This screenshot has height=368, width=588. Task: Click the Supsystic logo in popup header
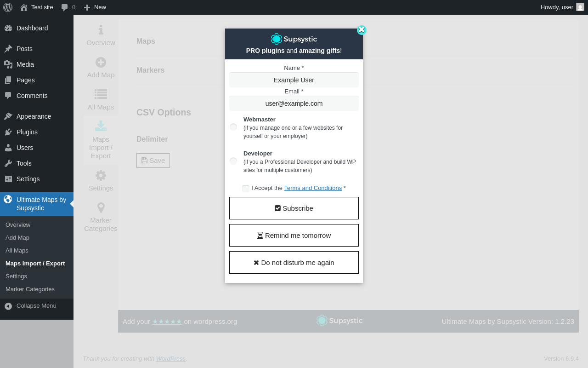(x=294, y=39)
